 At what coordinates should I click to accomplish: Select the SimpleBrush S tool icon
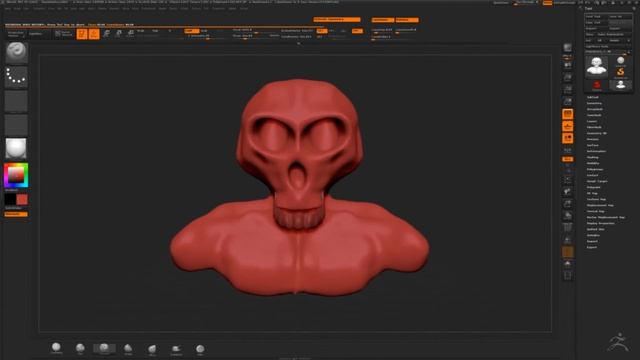[x=620, y=72]
